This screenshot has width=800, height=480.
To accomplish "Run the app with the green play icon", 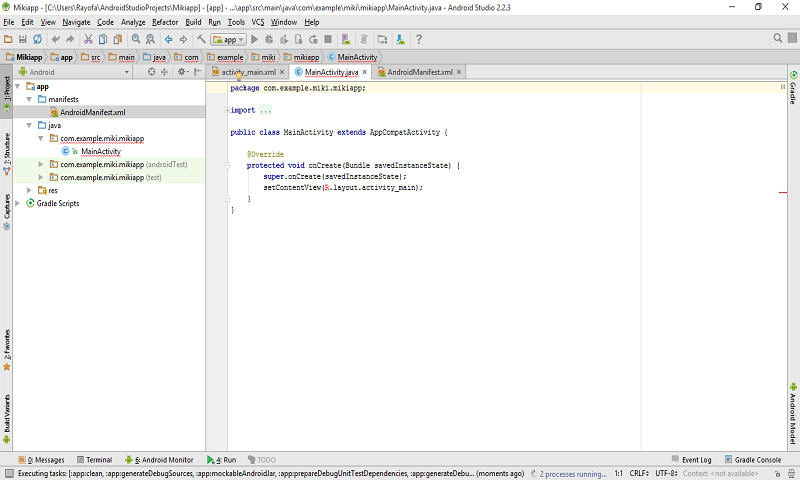I will pos(255,39).
